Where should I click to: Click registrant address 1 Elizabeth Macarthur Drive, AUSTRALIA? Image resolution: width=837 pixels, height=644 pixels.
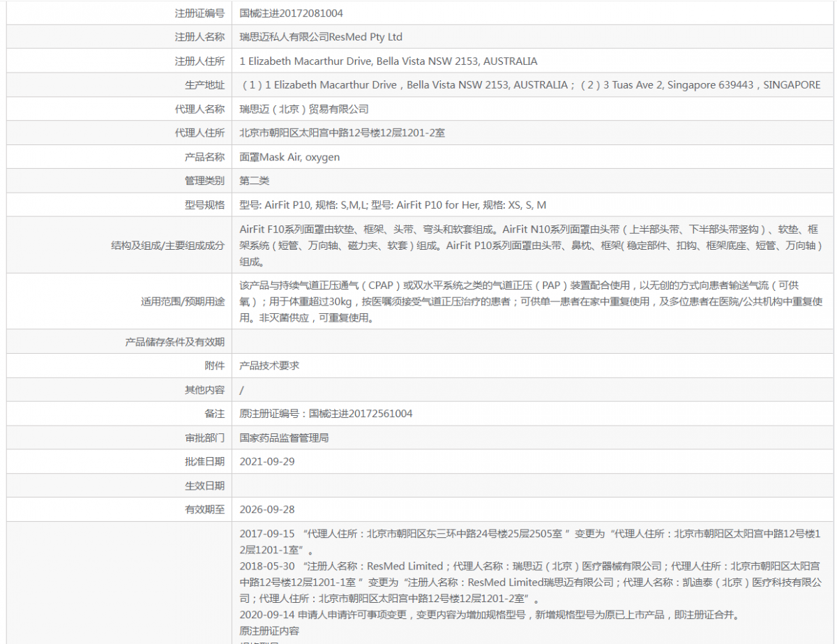(x=389, y=61)
